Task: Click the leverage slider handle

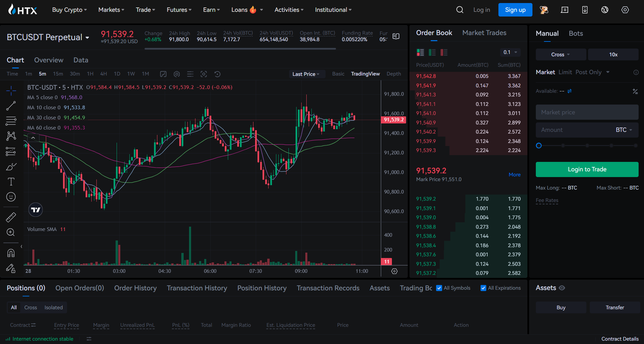Action: (539, 145)
